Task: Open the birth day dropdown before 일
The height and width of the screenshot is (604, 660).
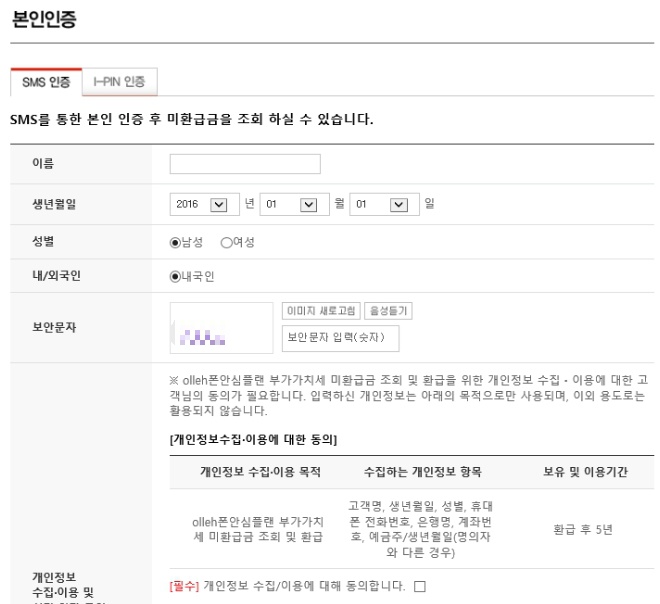Action: coord(384,204)
